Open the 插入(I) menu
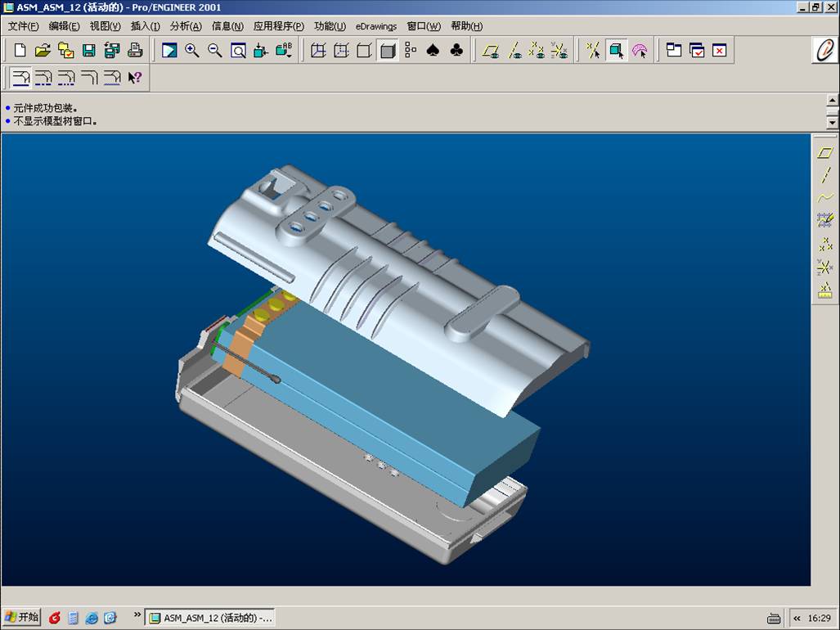The width and height of the screenshot is (840, 630). tap(145, 26)
